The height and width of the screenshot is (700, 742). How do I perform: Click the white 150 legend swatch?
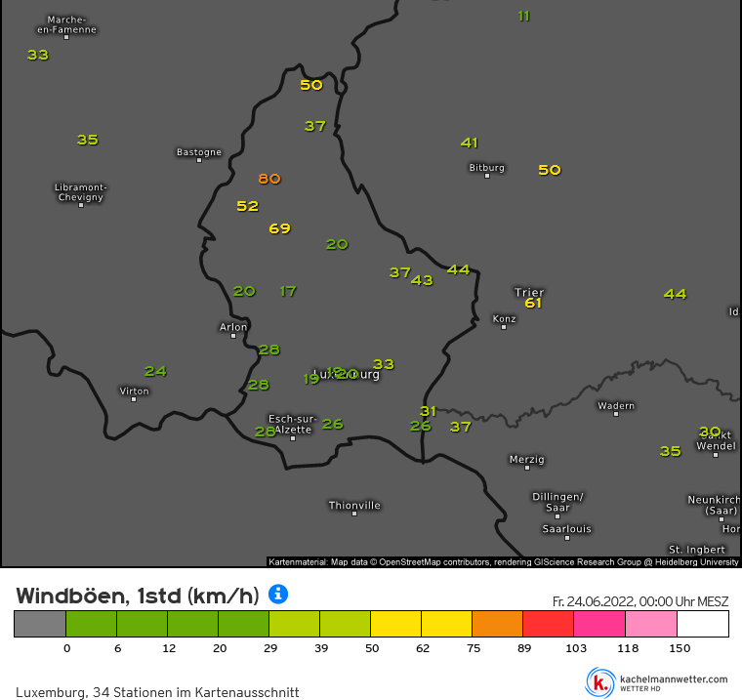point(703,624)
